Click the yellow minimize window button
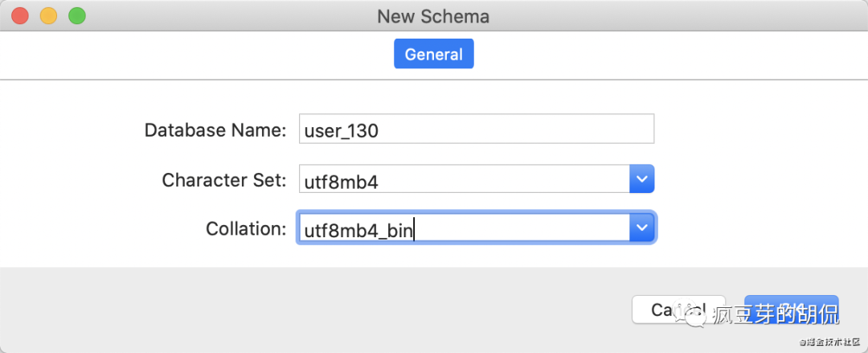The height and width of the screenshot is (353, 868). coord(48,15)
